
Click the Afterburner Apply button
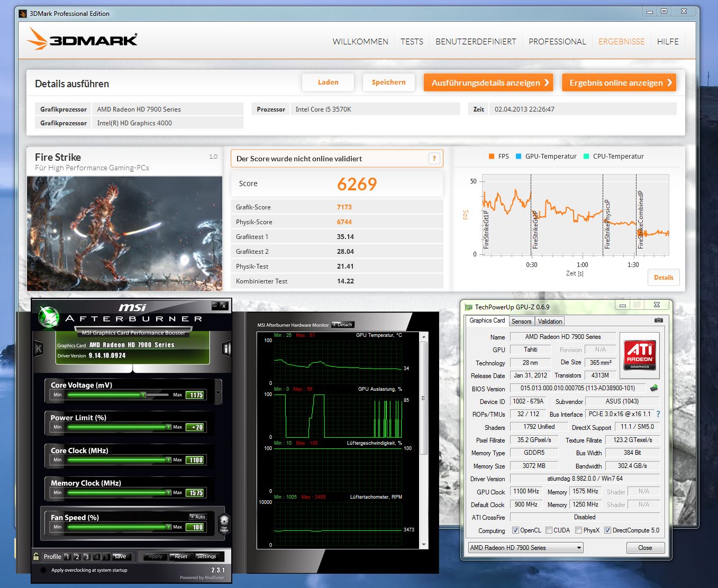156,556
